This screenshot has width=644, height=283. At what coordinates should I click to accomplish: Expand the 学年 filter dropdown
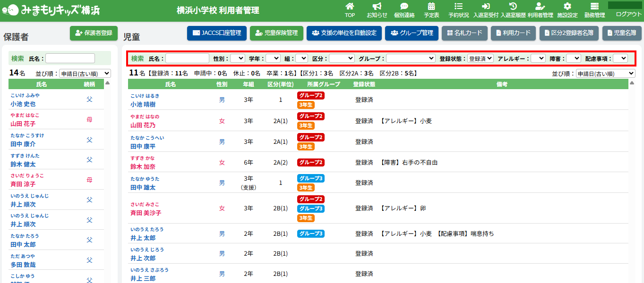pyautogui.click(x=273, y=58)
